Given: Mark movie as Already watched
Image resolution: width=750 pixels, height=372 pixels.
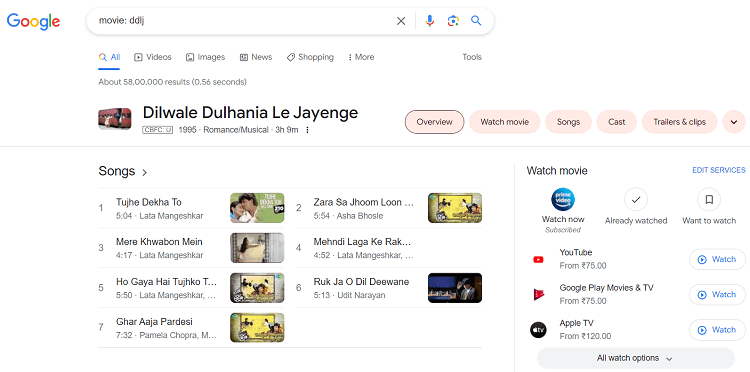Looking at the screenshot, I should coord(636,200).
